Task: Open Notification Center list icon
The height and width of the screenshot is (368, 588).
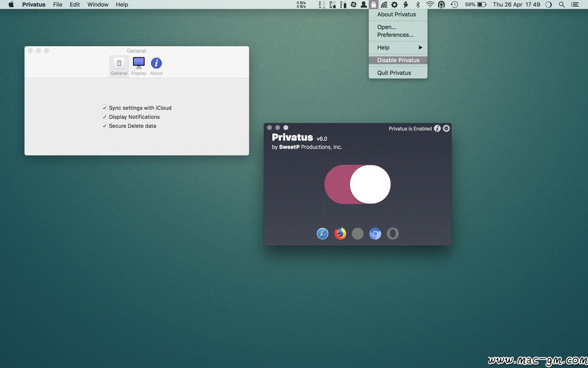Action: click(574, 4)
